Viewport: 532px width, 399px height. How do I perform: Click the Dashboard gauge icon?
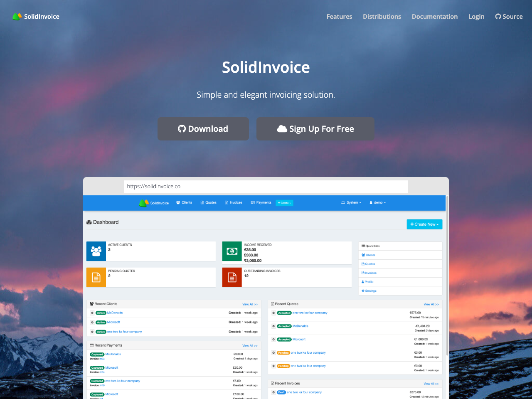point(89,222)
